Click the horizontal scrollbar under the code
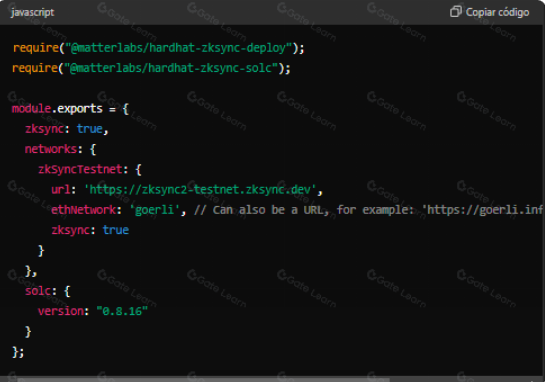The width and height of the screenshot is (545, 382). 203,380
